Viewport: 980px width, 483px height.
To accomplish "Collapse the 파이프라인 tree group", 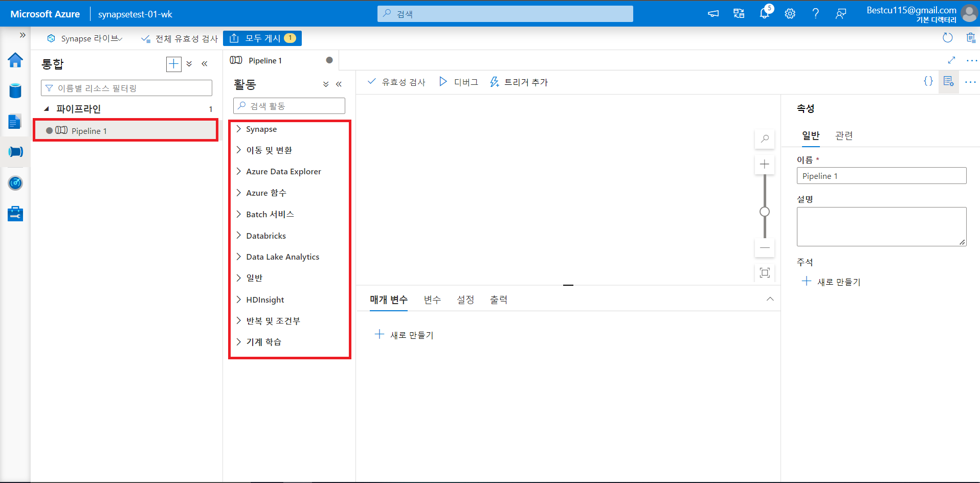I will (47, 109).
